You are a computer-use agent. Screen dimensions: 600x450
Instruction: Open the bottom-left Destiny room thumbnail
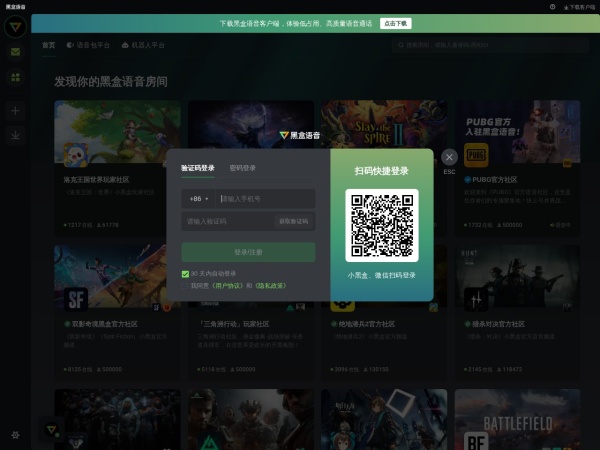point(117,419)
